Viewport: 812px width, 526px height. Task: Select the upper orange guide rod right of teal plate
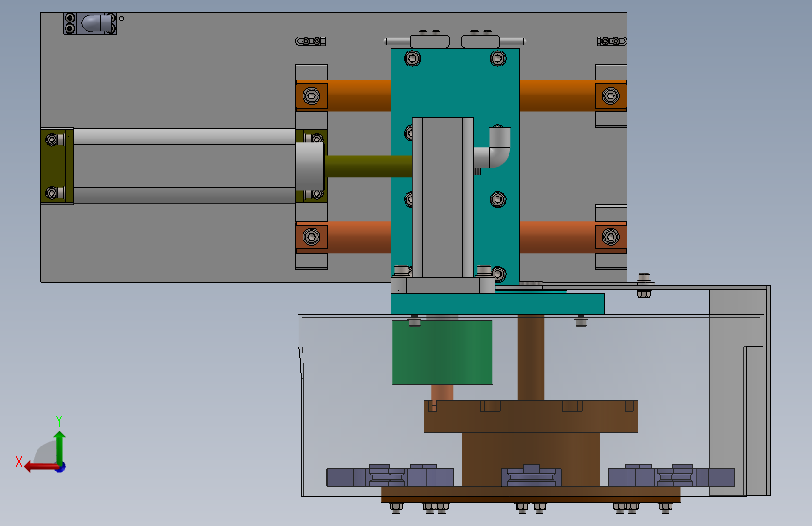tap(557, 95)
